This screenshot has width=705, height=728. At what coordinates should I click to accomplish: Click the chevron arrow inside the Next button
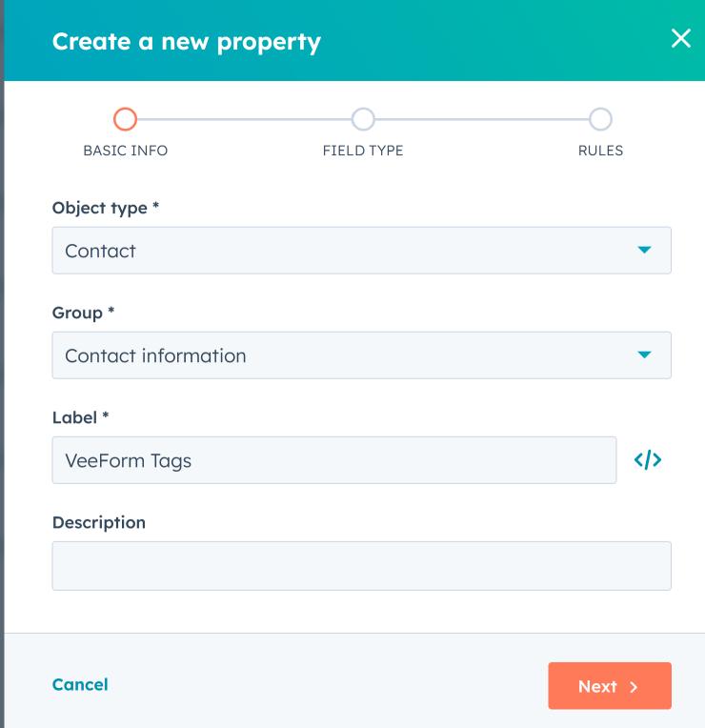pyautogui.click(x=634, y=687)
